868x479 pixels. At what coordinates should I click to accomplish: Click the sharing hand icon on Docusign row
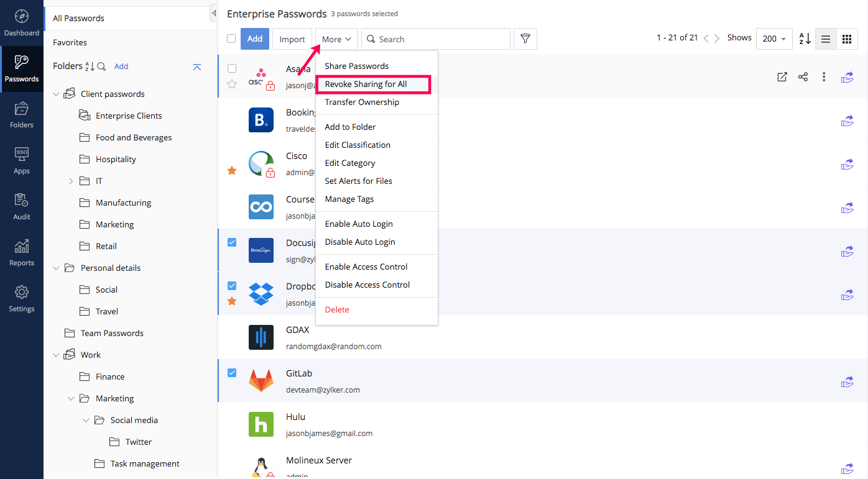point(847,252)
